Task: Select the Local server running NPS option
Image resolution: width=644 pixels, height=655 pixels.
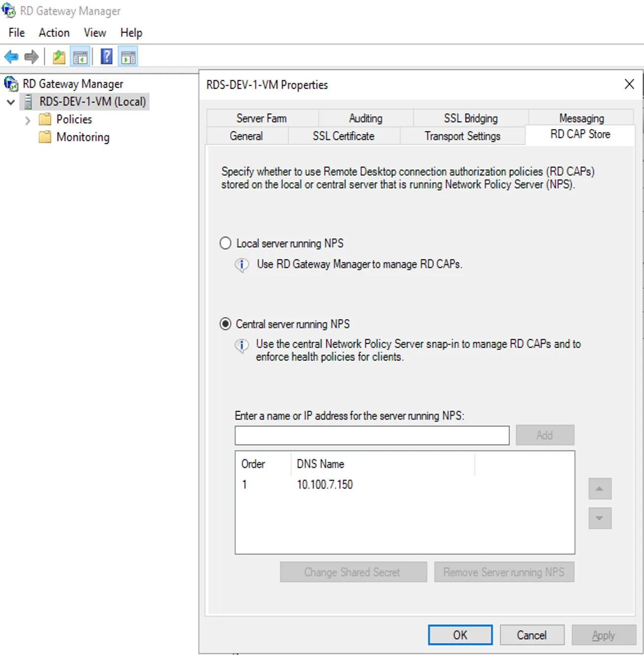Action: (x=225, y=243)
